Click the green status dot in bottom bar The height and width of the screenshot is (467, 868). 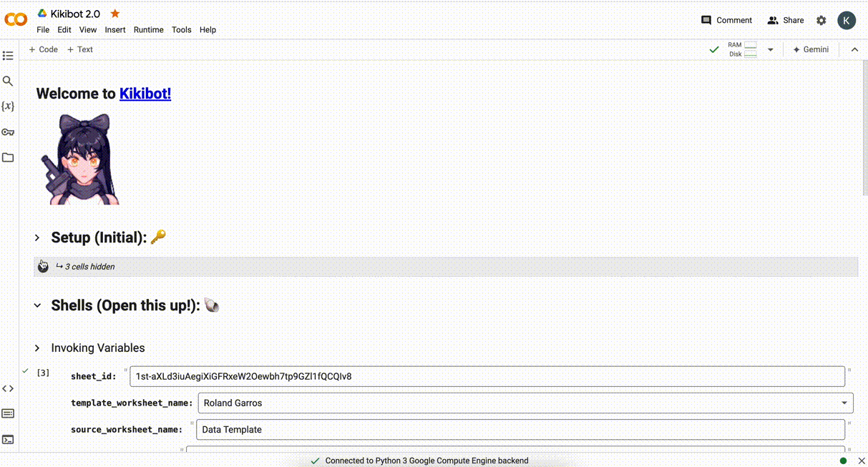click(843, 461)
